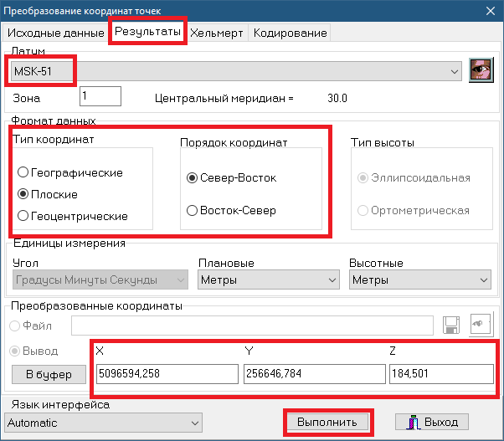Open the Язык интерфейса Automatic dropdown
This screenshot has height=441, width=504.
pyautogui.click(x=193, y=423)
